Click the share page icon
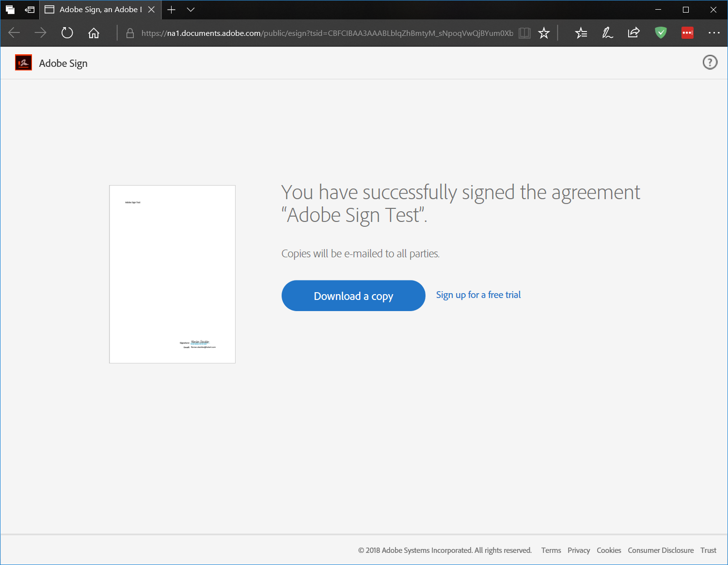The height and width of the screenshot is (565, 728). pyautogui.click(x=633, y=33)
